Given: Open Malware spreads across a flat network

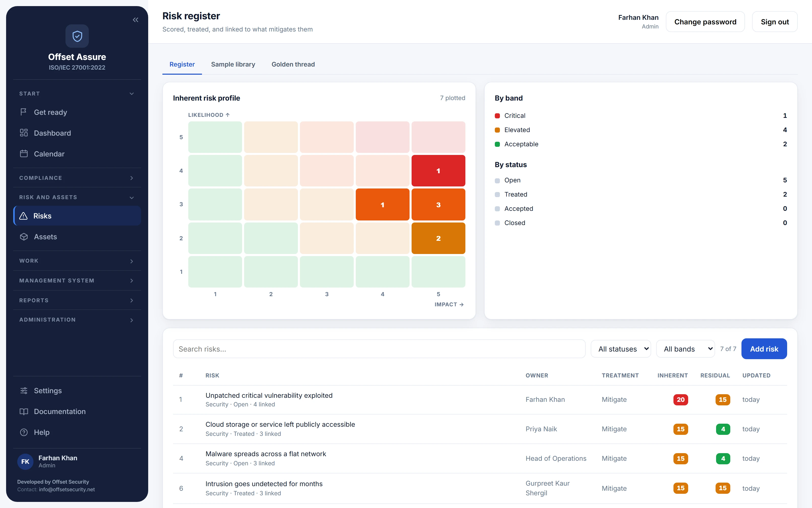Looking at the screenshot, I should click(x=480, y=458).
